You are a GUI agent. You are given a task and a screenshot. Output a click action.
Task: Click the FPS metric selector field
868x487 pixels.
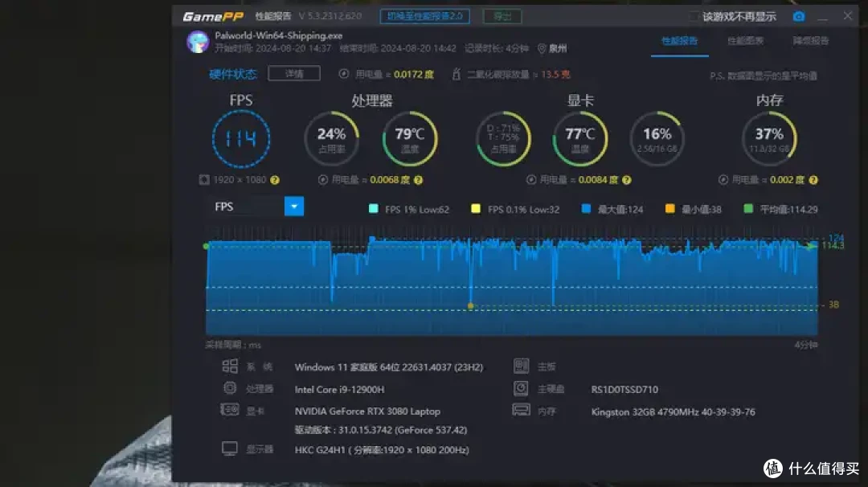tap(256, 207)
